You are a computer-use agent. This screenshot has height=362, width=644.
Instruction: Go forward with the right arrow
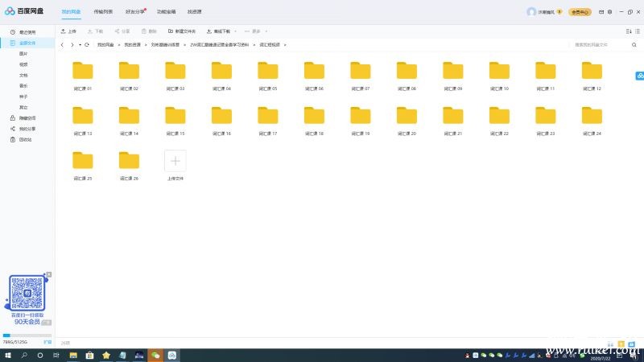pos(72,45)
